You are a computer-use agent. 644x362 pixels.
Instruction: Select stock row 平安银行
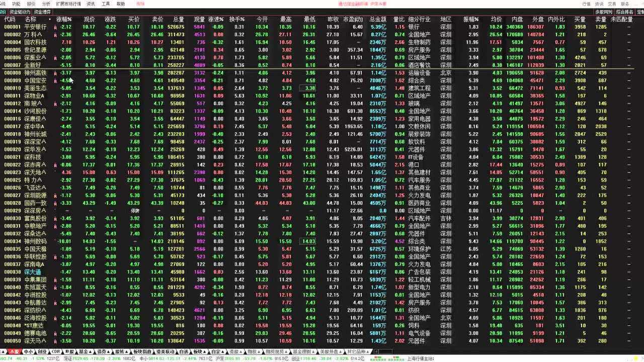tap(322, 27)
